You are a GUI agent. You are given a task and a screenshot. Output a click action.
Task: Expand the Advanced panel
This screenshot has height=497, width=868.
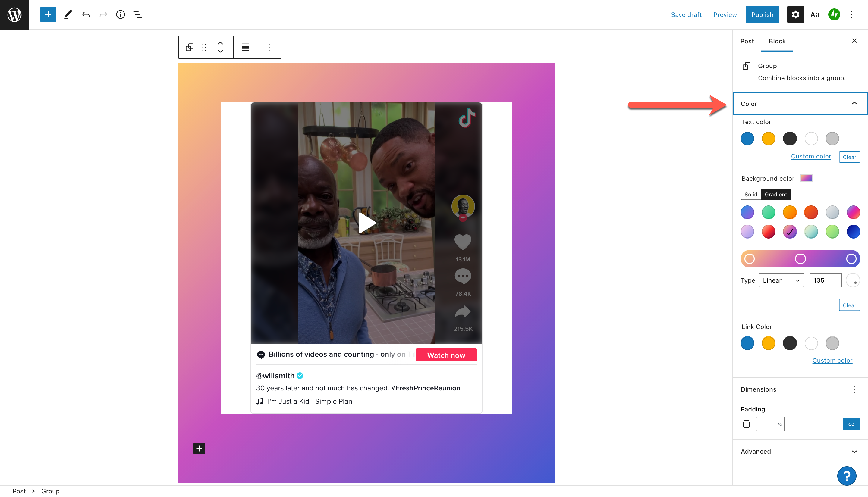pos(800,451)
